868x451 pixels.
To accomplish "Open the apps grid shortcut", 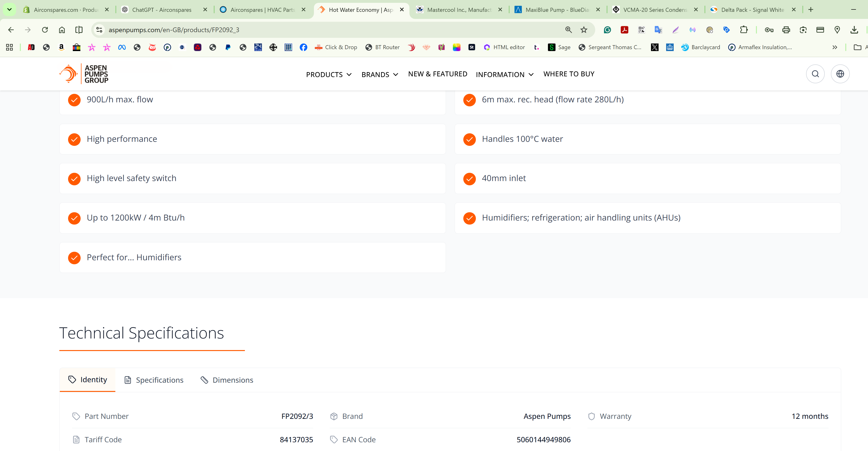I will (9, 48).
